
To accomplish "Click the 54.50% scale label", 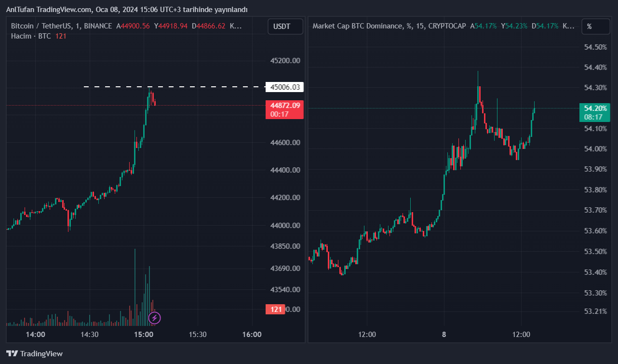I will click(x=595, y=47).
